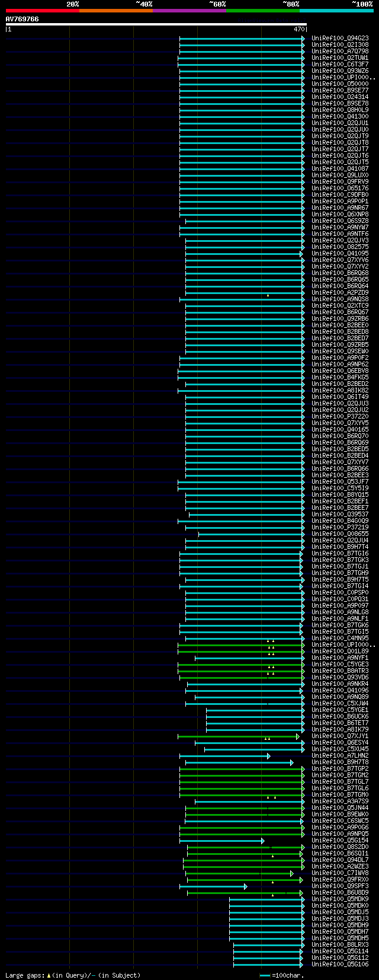379x980 pixels.
Task: Click the UniRef100_O65176 label
Action: [x=340, y=189]
